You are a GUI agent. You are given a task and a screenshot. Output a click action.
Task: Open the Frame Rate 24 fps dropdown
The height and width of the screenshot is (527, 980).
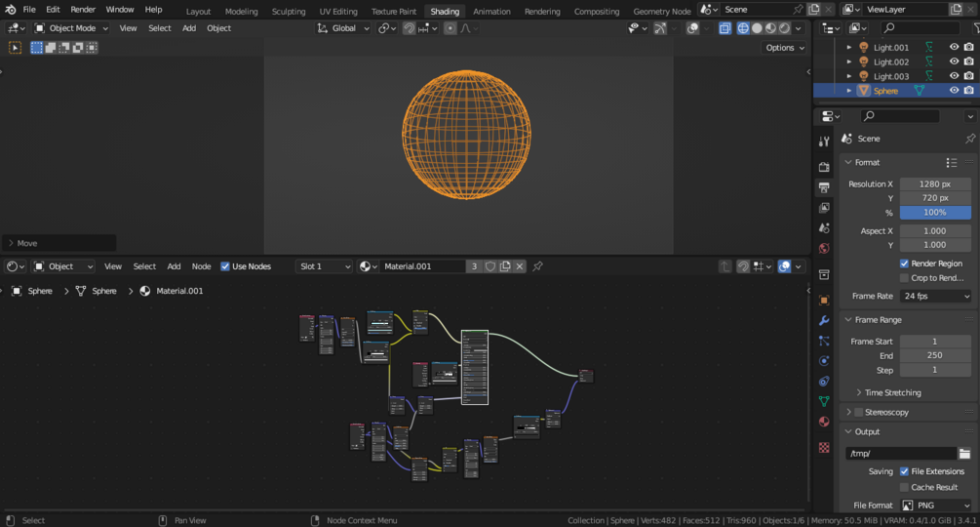(935, 296)
